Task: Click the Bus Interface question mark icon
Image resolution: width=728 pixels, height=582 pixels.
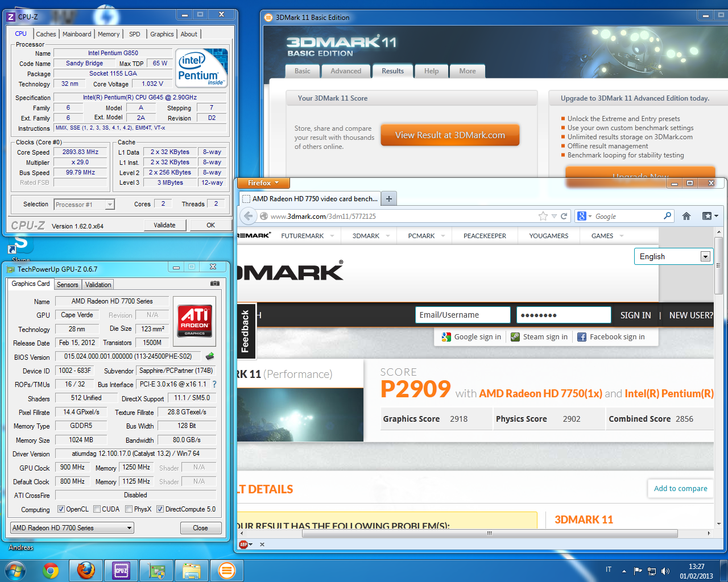Action: tap(214, 384)
